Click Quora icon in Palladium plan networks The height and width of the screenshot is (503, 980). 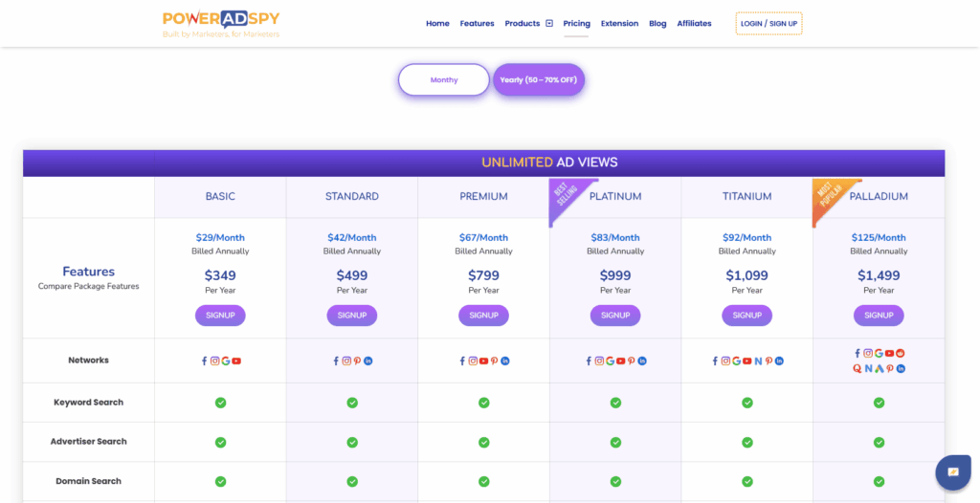click(x=857, y=369)
